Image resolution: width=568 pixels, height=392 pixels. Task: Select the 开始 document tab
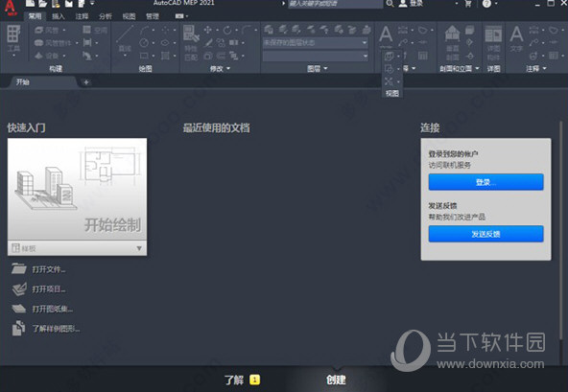tap(42, 82)
